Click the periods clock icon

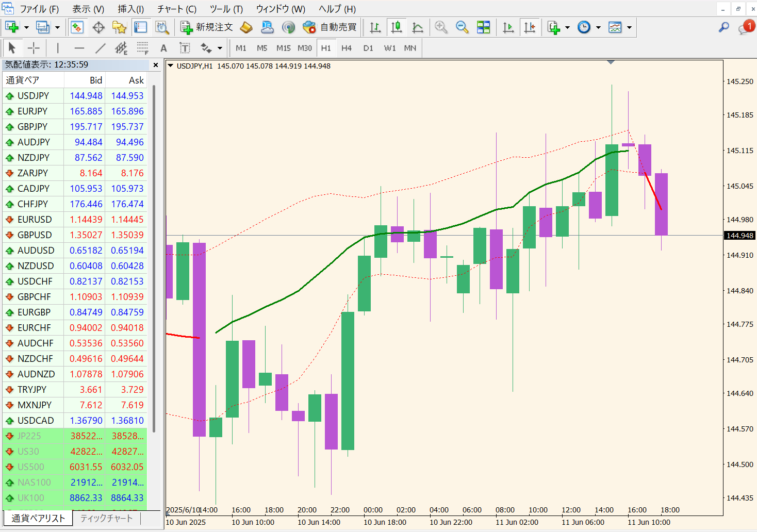(x=584, y=27)
